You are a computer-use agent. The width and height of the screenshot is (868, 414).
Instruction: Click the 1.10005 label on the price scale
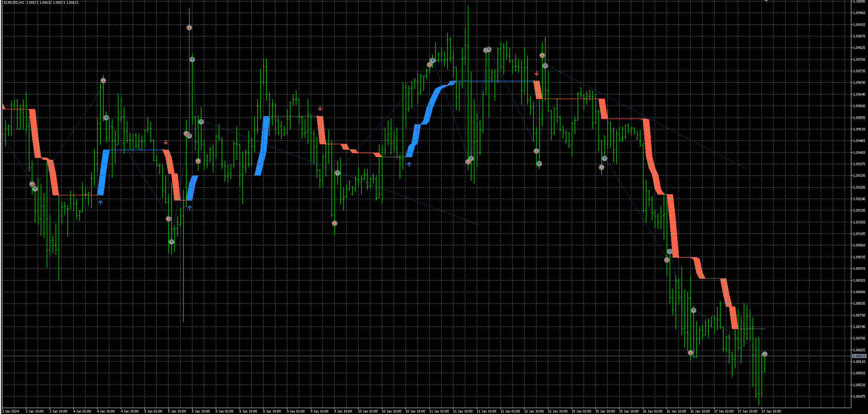click(859, 1)
